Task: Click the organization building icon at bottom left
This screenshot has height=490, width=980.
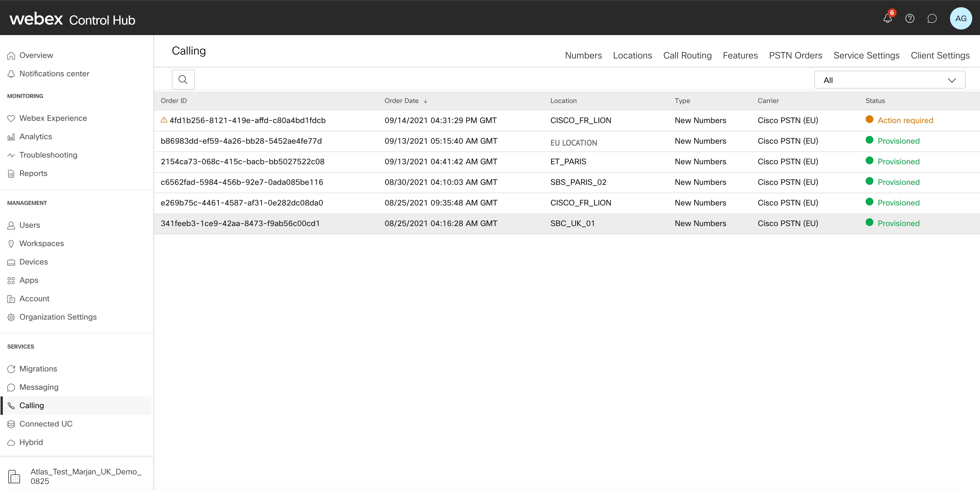Action: point(14,476)
